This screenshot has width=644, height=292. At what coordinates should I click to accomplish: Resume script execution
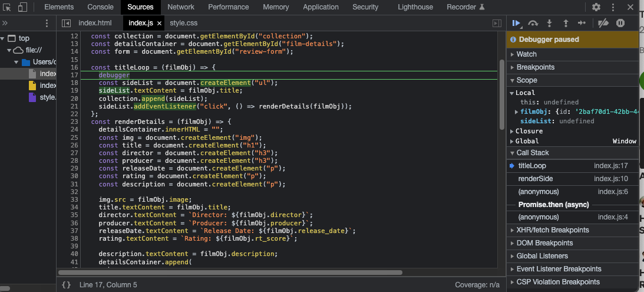click(x=517, y=24)
